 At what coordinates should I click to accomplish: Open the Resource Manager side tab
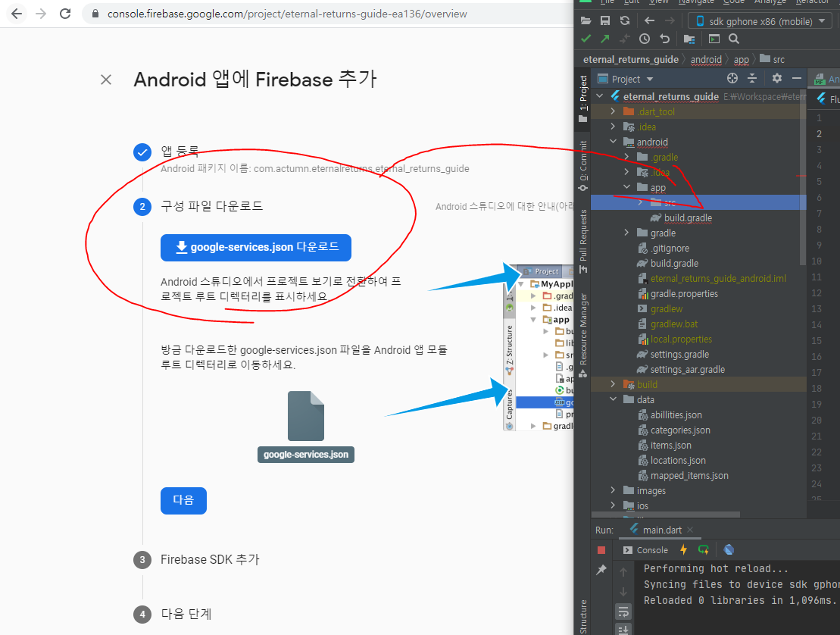click(x=583, y=335)
